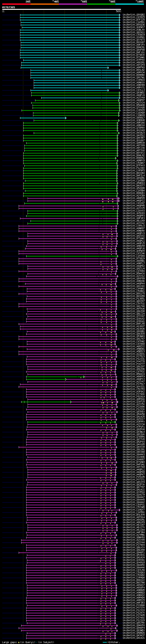Select hit label UniRef100_B7FIZ5
Viewport: 146px width, 644px height.
click(x=134, y=20)
